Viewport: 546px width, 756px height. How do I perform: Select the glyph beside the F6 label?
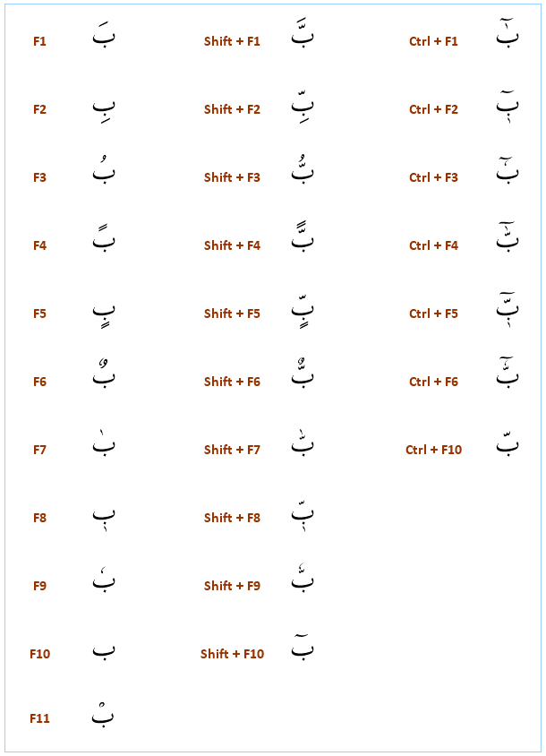[x=104, y=377]
